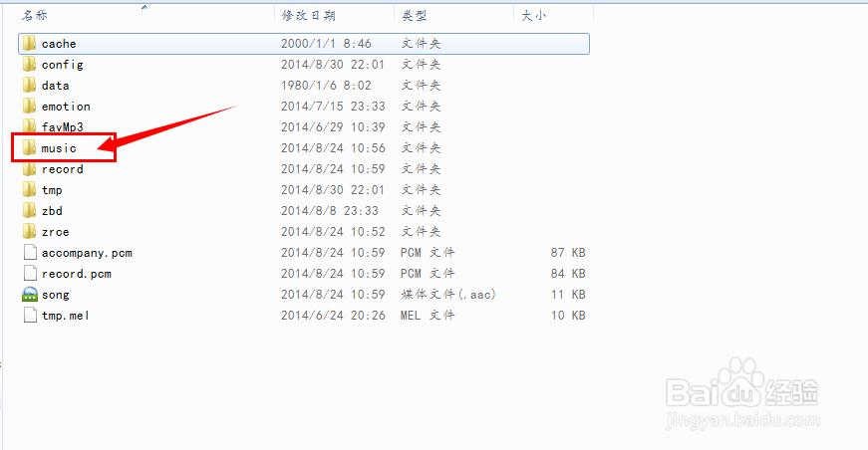Click the 10 KB size cell
The image size is (868, 450).
click(568, 316)
